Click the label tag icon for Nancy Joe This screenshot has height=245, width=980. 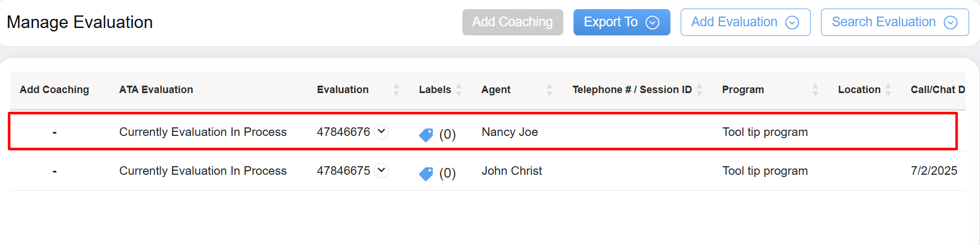click(426, 135)
